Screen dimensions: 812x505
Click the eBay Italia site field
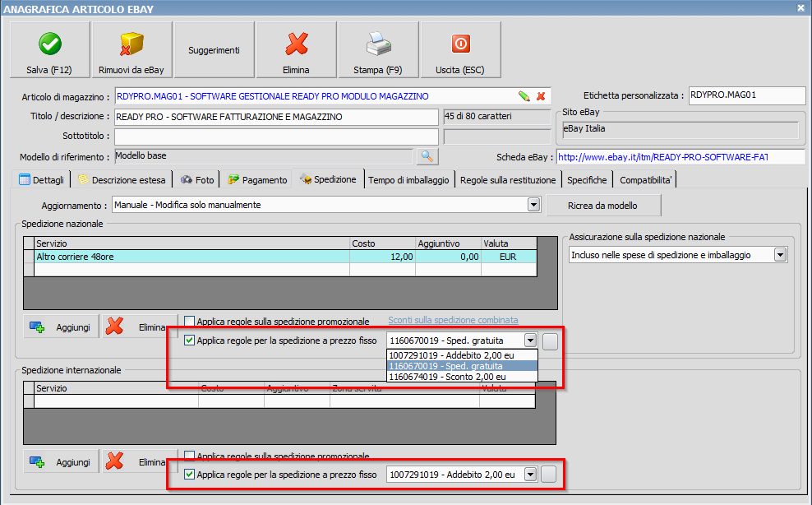(680, 129)
